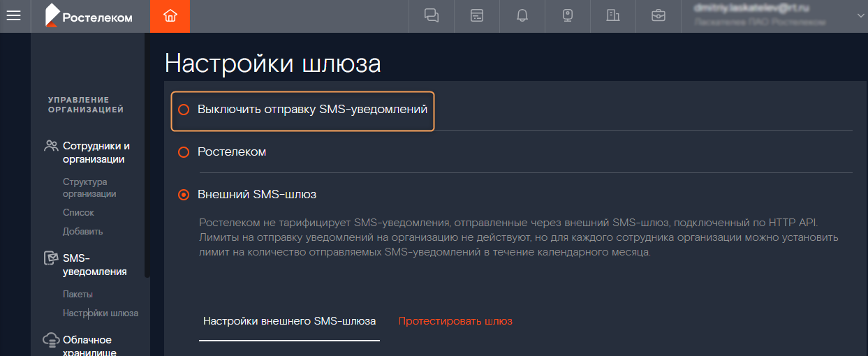868x356 pixels.
Task: Select the Ростелеком radio option
Action: [184, 151]
